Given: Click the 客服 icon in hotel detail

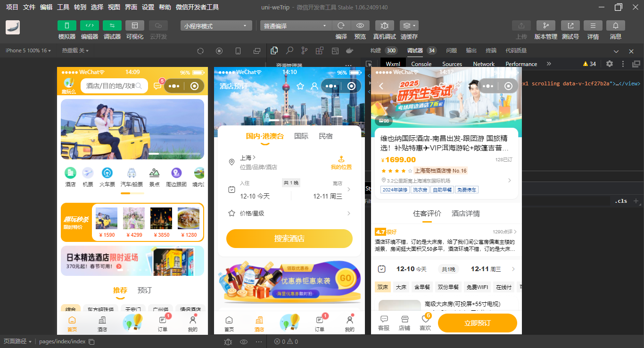Looking at the screenshot, I should [x=384, y=323].
